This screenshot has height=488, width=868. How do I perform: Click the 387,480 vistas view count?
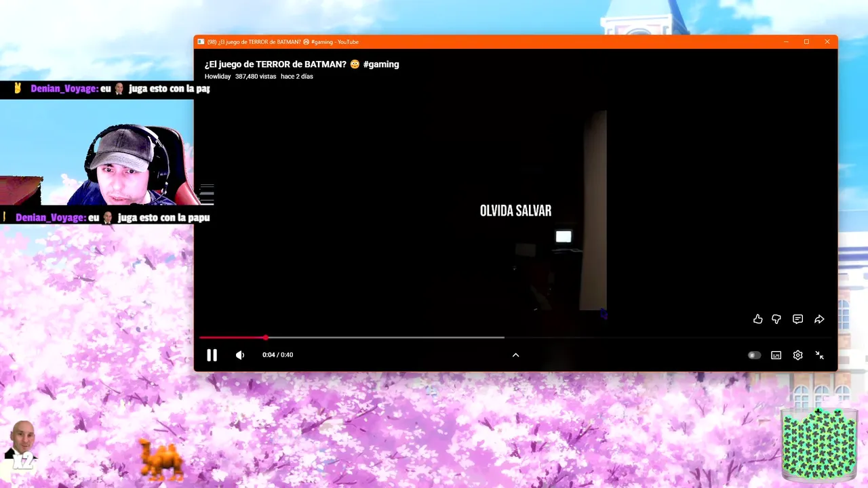tap(256, 77)
